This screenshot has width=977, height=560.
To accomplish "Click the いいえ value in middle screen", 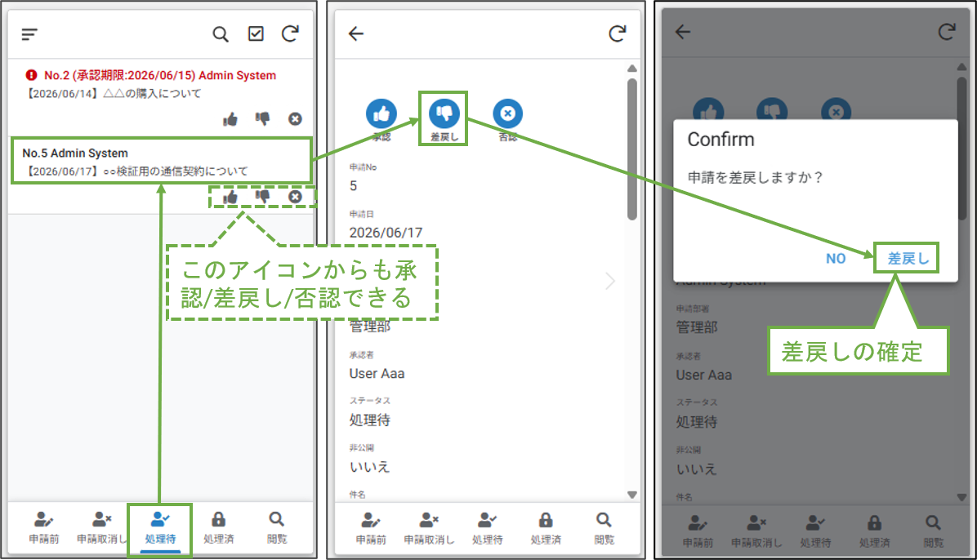I will (369, 467).
